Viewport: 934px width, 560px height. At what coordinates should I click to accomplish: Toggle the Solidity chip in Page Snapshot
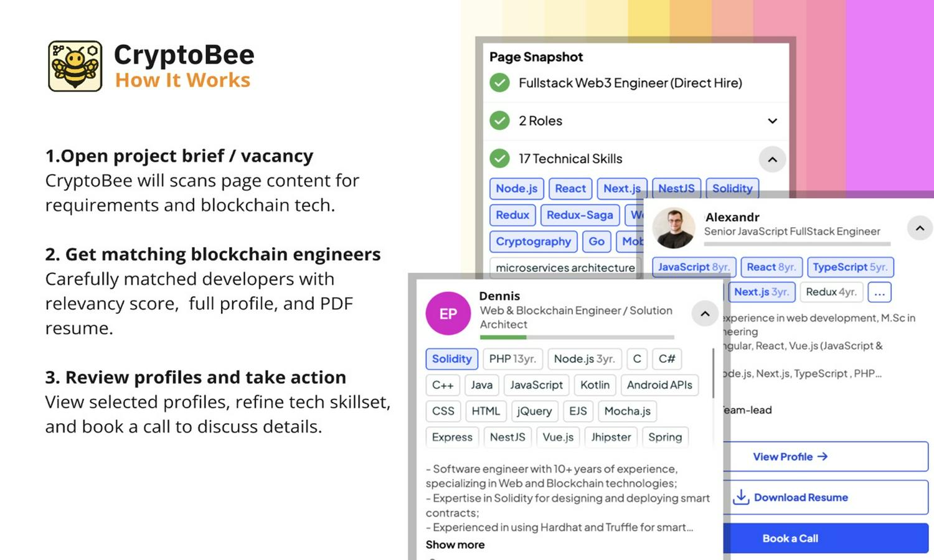coord(732,189)
